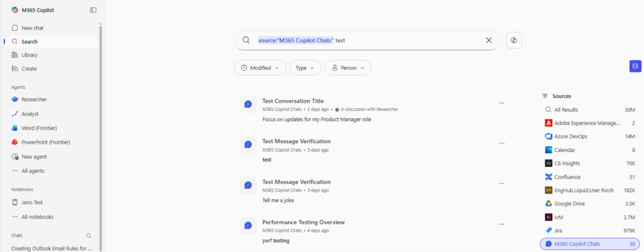Launch the PowerPoint (Frontier) agent
Image resolution: width=644 pixels, height=252 pixels.
click(46, 142)
